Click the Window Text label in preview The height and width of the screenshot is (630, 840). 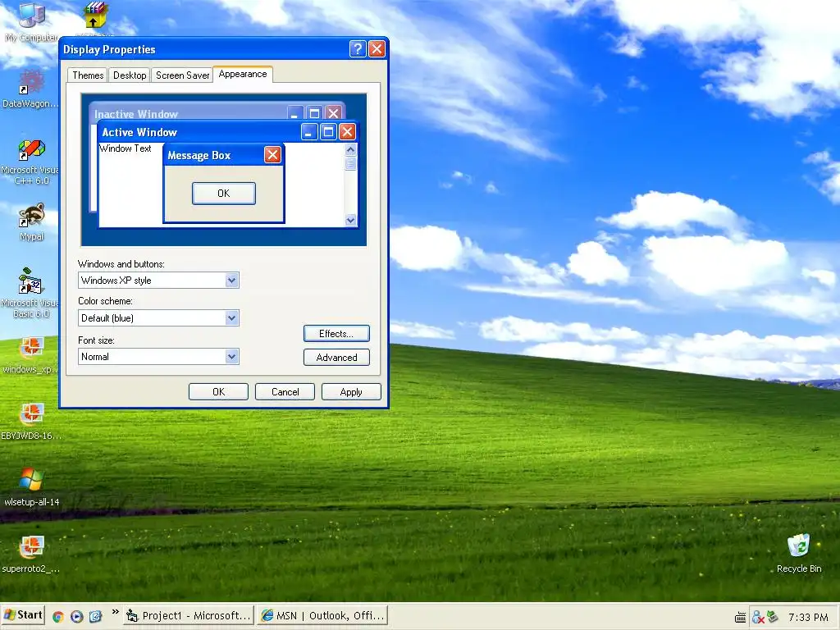(126, 148)
